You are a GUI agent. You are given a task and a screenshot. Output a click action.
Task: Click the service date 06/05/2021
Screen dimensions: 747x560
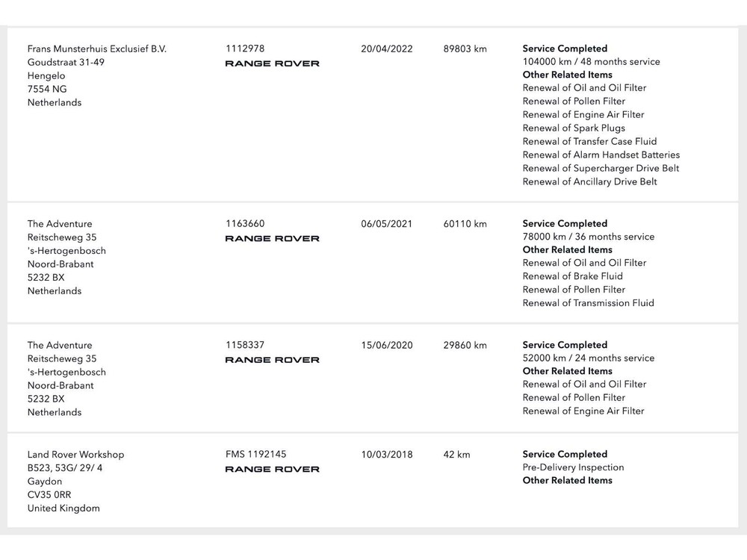[x=386, y=224]
